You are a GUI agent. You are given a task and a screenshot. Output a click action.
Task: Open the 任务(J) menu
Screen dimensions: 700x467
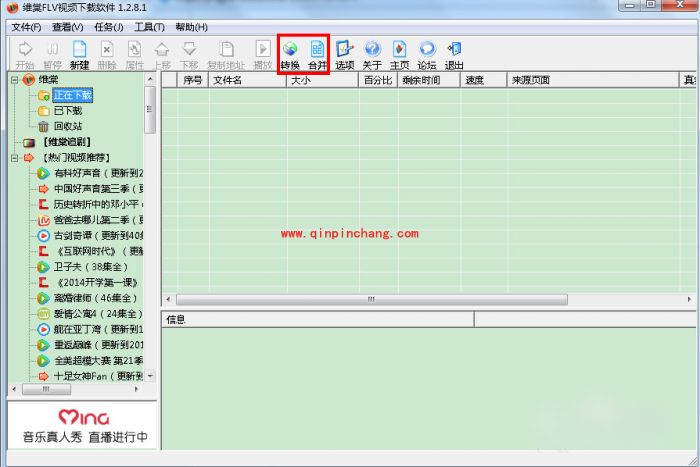tap(108, 27)
